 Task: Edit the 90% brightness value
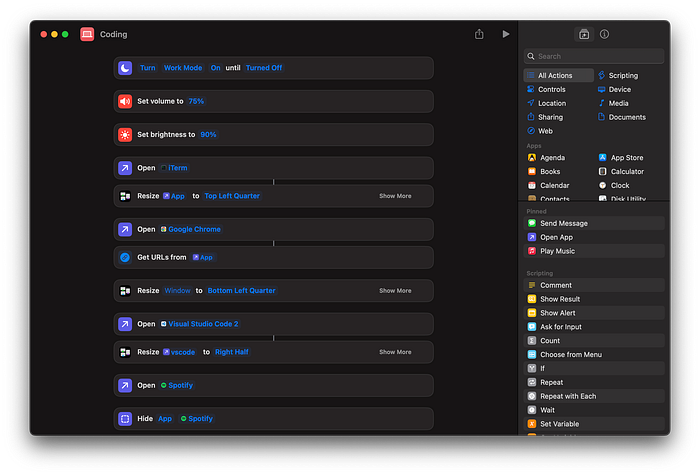pos(208,134)
